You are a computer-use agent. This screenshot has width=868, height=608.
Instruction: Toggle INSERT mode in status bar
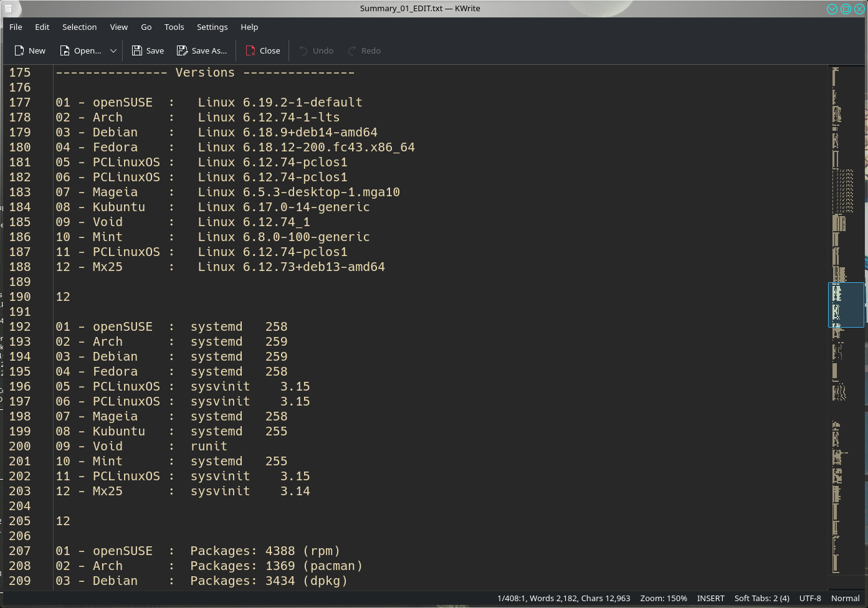coord(710,598)
